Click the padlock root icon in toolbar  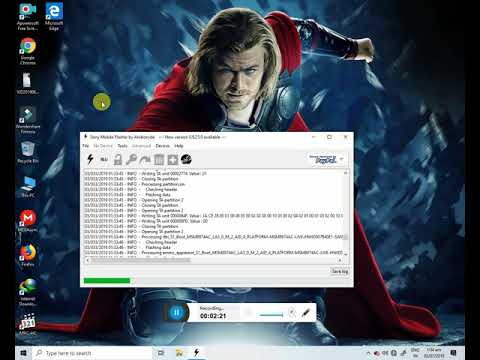(118, 160)
